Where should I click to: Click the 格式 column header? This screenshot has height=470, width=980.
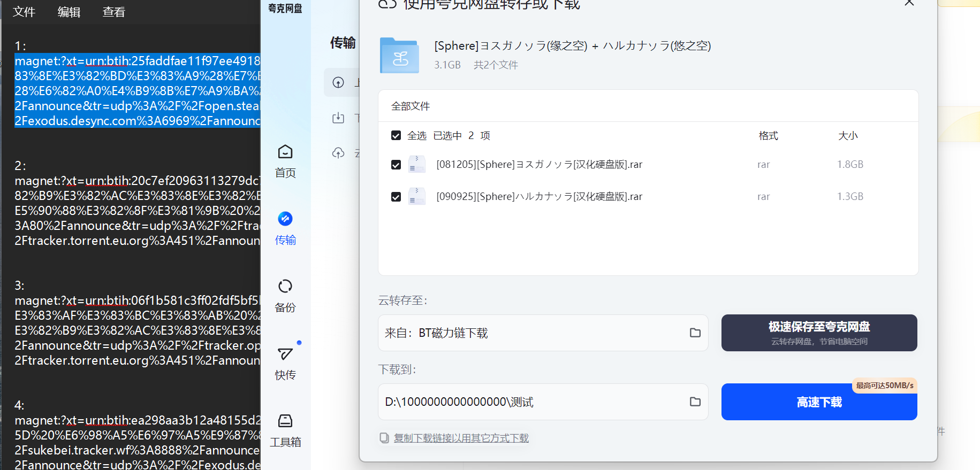[x=768, y=135]
